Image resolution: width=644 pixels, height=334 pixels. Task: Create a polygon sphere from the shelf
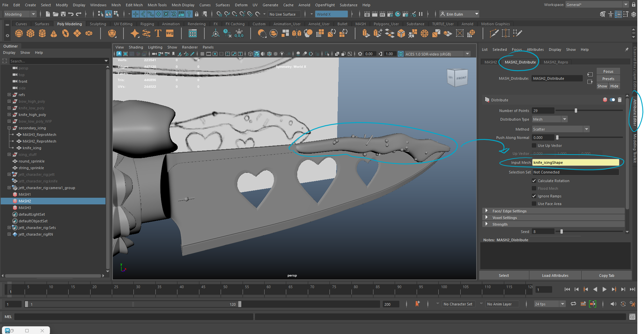click(19, 34)
